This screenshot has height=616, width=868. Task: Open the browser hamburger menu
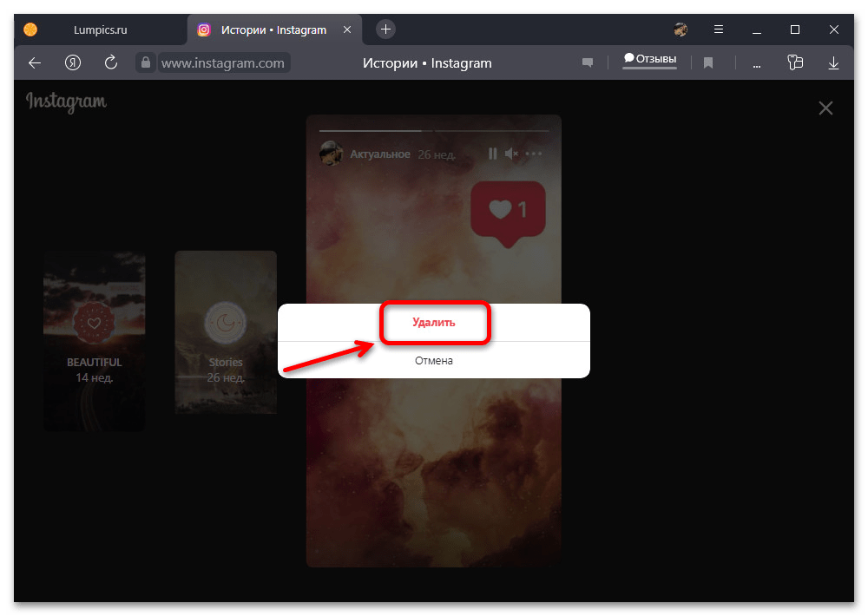[x=718, y=29]
